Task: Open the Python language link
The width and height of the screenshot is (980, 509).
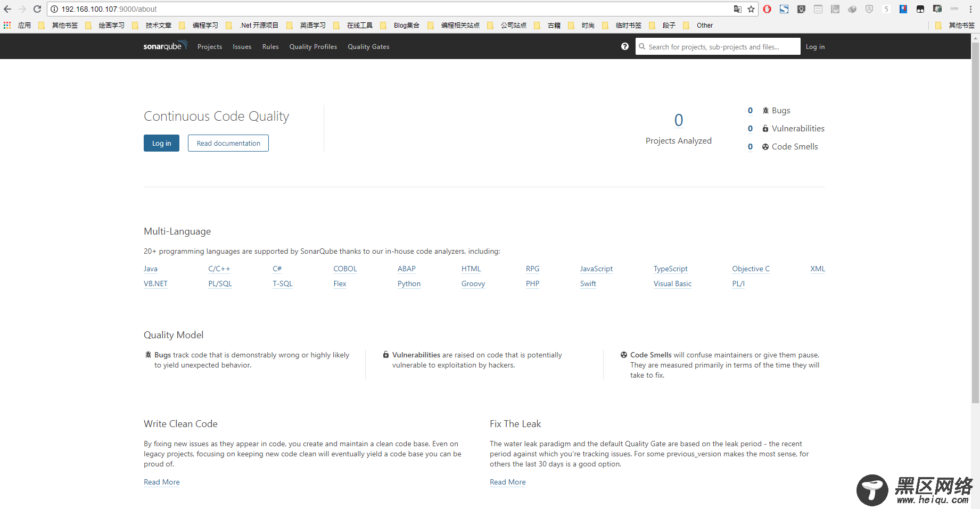Action: pos(409,283)
